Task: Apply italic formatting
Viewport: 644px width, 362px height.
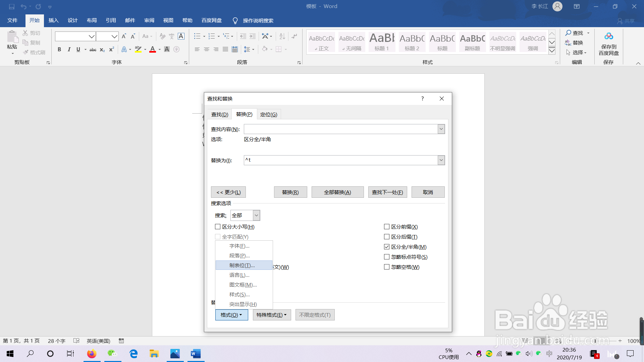Action: tap(69, 49)
